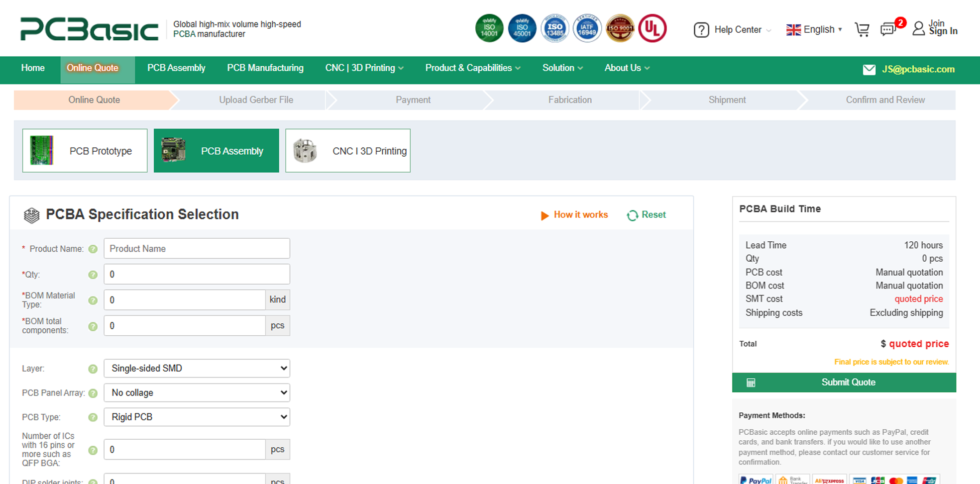Click the Product Name input field
This screenshot has width=980, height=484.
pos(197,249)
